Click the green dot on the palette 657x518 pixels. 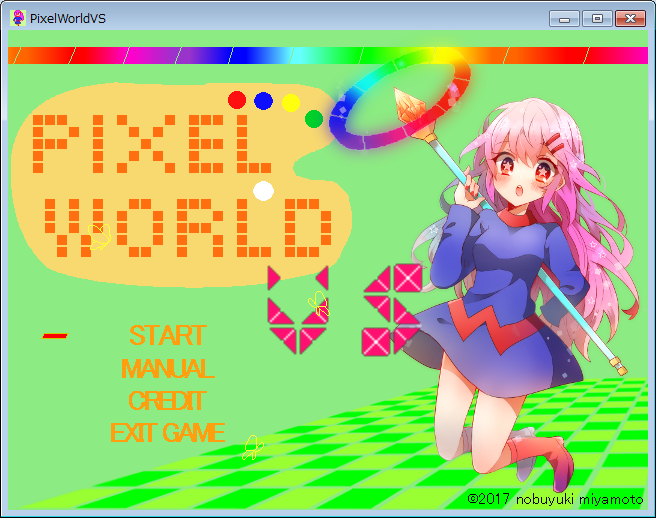(x=314, y=119)
